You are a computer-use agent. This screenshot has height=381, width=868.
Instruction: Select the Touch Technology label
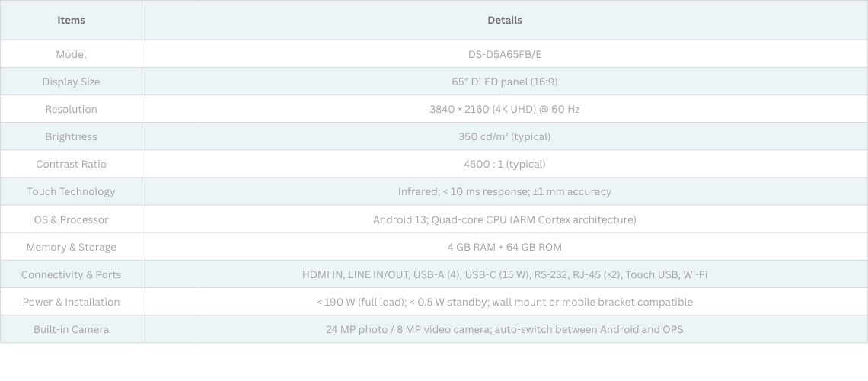(71, 191)
